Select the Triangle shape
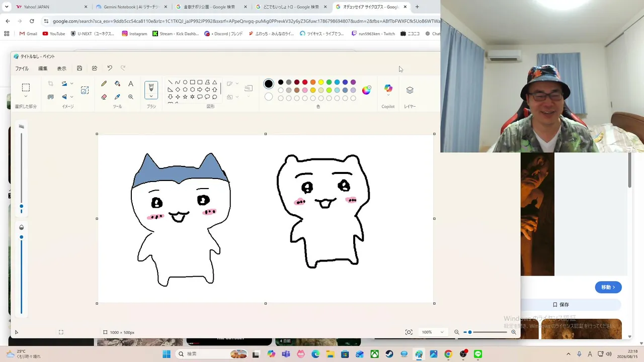 [x=214, y=82]
